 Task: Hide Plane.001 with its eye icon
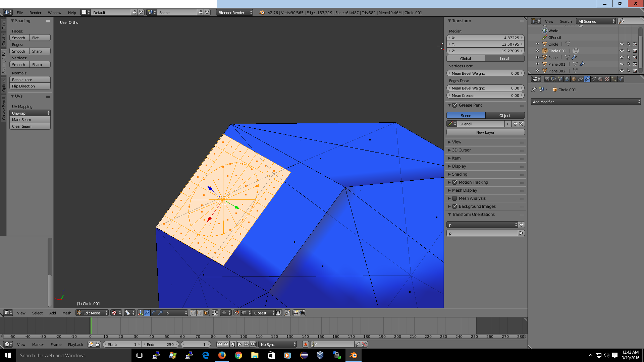(622, 64)
